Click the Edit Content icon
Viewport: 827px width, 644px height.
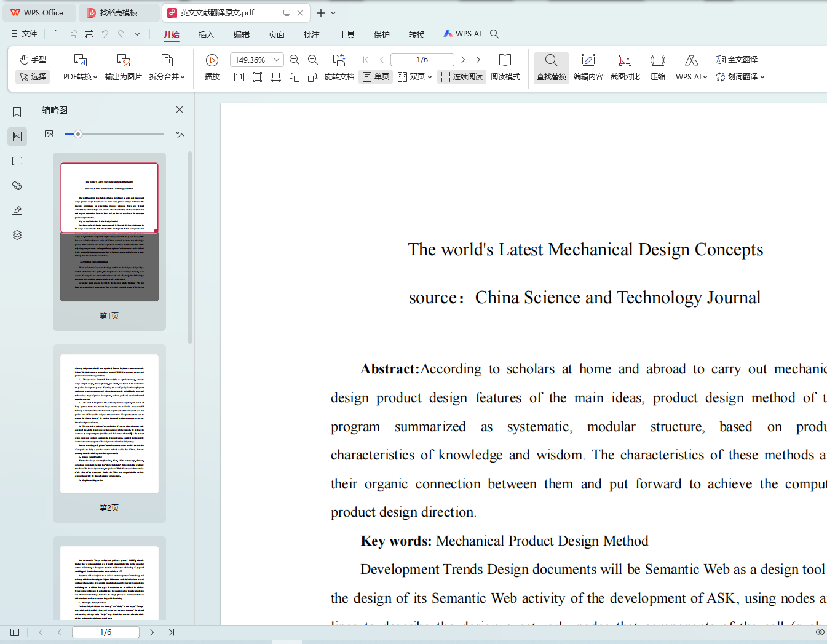click(x=588, y=60)
